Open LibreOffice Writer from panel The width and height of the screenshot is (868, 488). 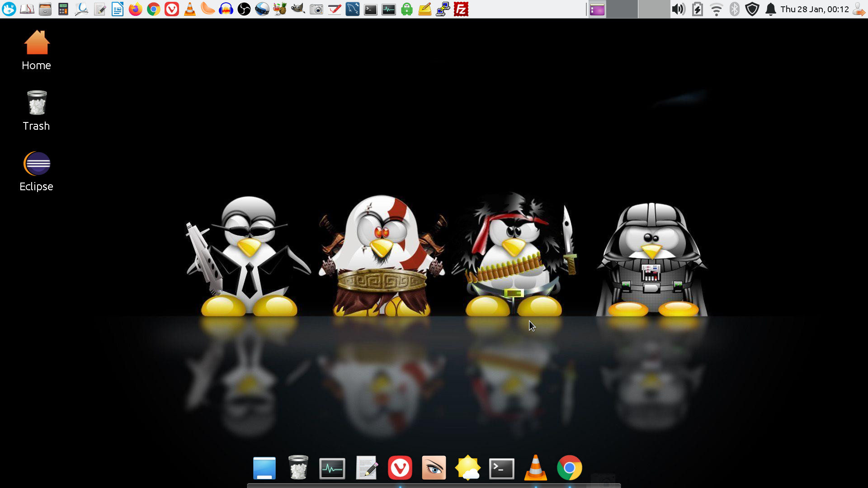[117, 9]
